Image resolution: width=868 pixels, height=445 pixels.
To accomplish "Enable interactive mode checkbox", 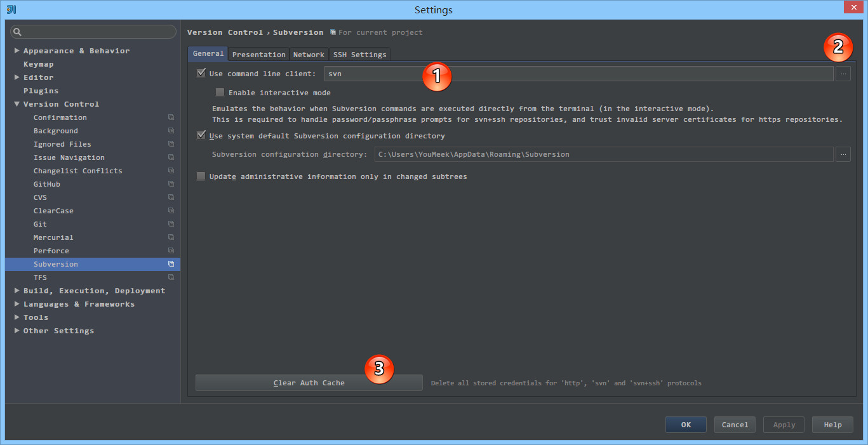I will (x=220, y=93).
